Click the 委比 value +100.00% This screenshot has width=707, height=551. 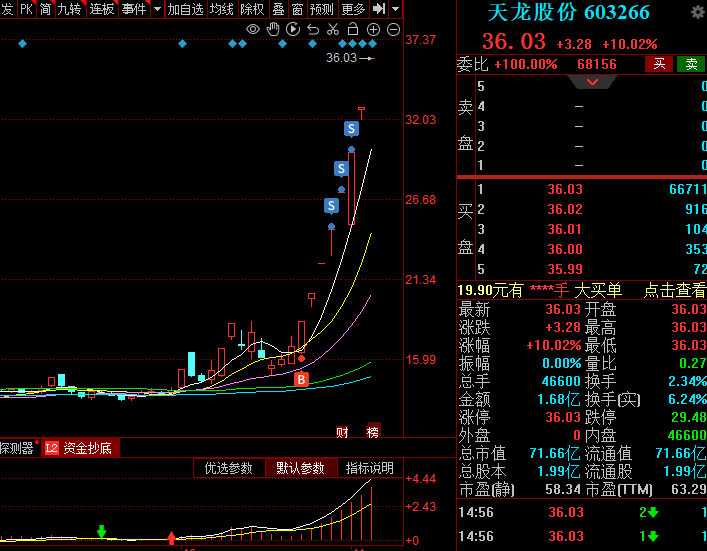pyautogui.click(x=526, y=64)
